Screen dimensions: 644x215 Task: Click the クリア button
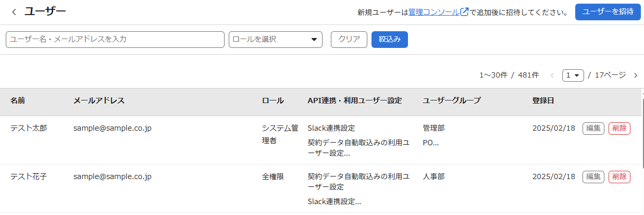(x=349, y=40)
